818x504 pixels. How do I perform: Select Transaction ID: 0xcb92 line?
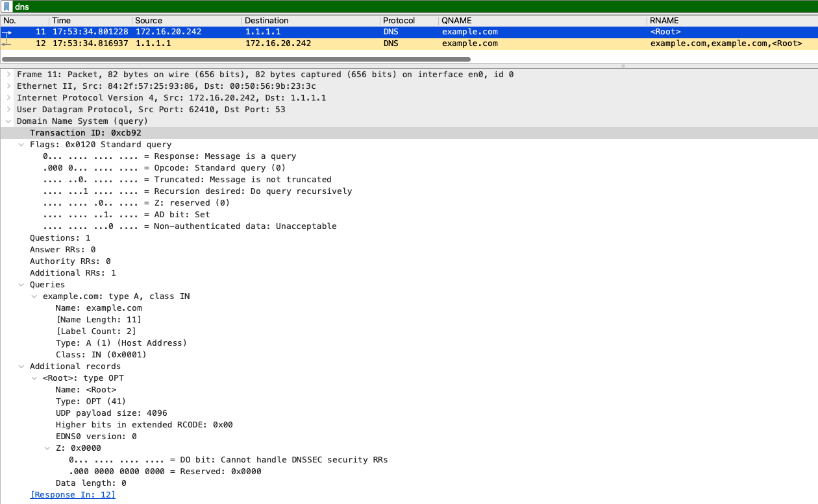point(409,133)
